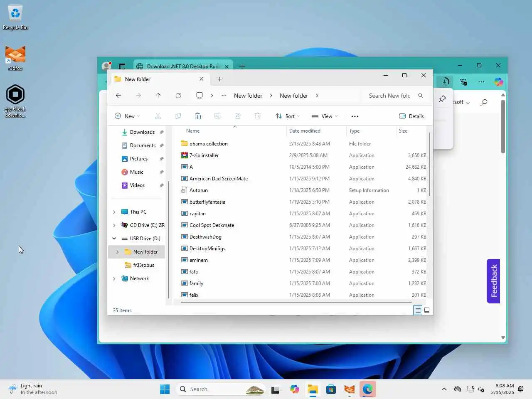Close the .NET download Edge tab
Image resolution: width=532 pixels, height=399 pixels.
(227, 66)
